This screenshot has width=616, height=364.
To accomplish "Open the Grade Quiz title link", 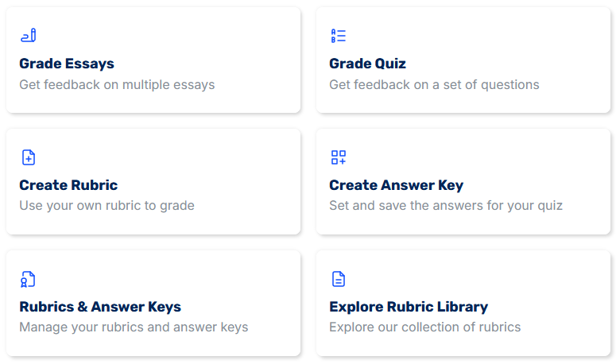I will coord(367,64).
